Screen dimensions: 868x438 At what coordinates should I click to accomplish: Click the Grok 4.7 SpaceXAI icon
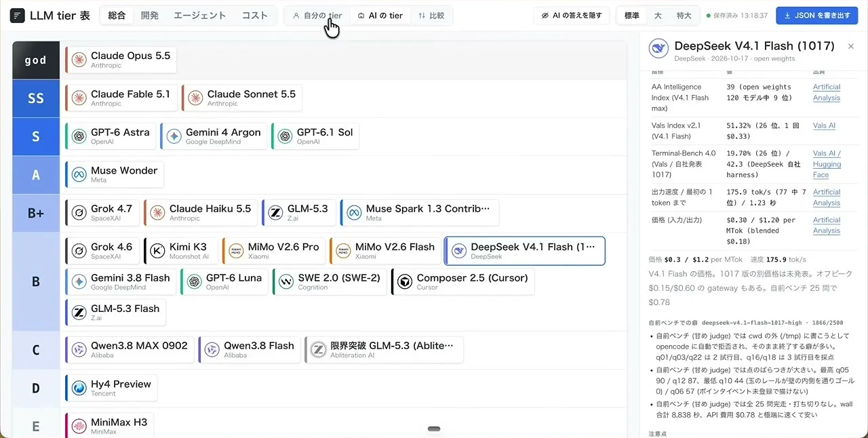point(79,213)
